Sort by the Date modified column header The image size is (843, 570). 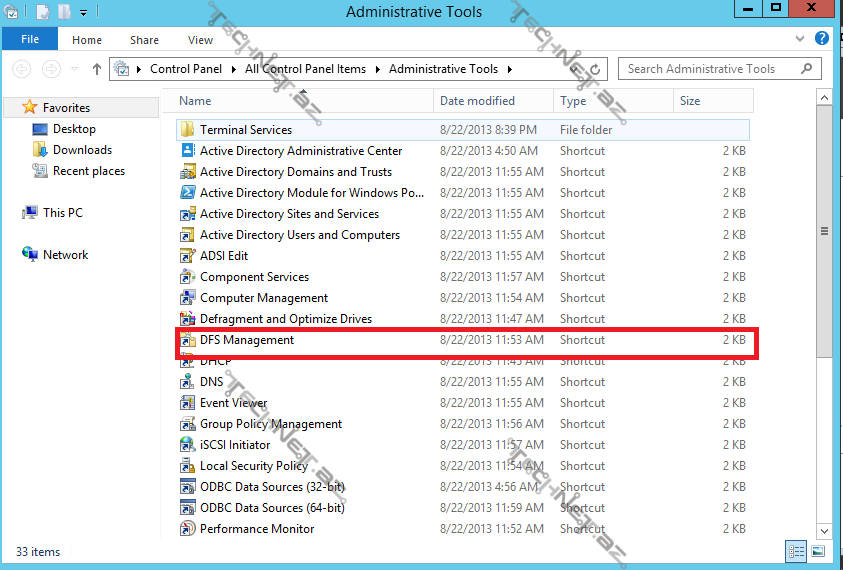(477, 101)
